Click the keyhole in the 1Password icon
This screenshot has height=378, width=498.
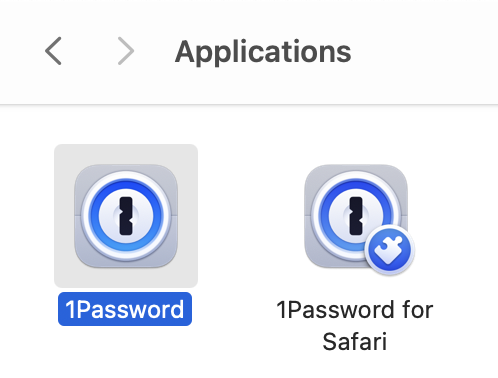[x=126, y=216]
